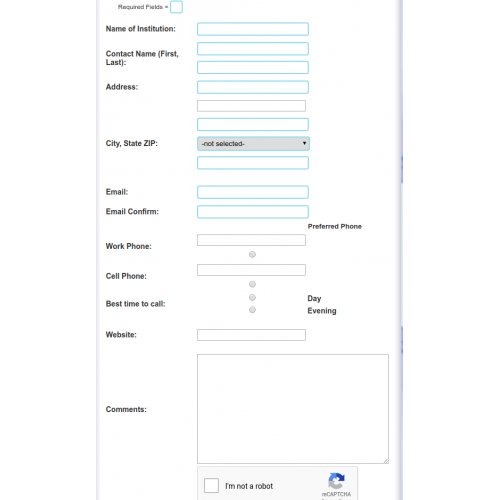Viewport: 500px width, 500px height.
Task: Click the City field above state dropdown
Action: pyautogui.click(x=253, y=124)
